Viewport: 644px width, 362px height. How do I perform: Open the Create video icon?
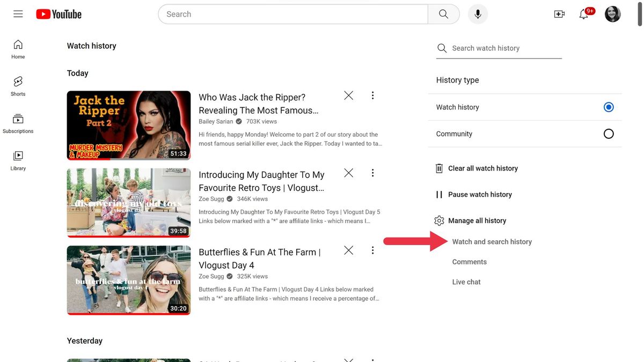[x=559, y=14]
